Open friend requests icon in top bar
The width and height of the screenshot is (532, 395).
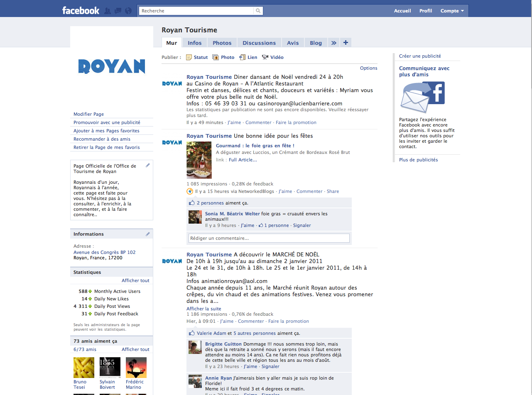(x=108, y=11)
